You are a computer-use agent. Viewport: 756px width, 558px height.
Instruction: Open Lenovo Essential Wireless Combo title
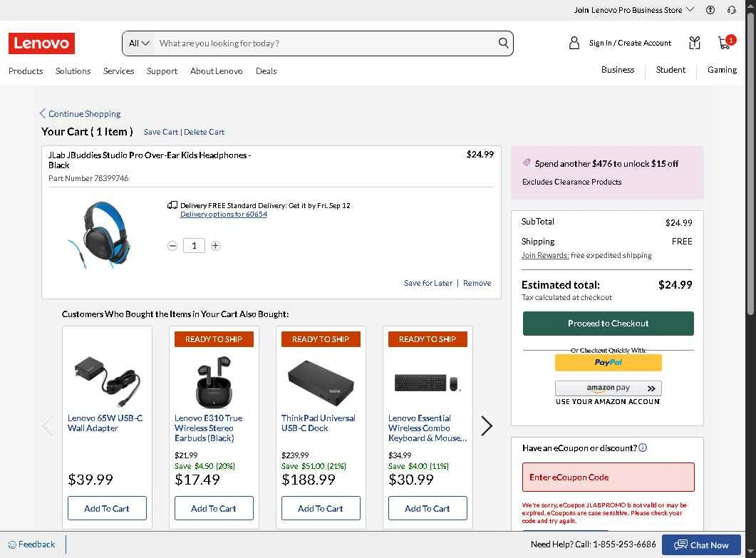[428, 428]
